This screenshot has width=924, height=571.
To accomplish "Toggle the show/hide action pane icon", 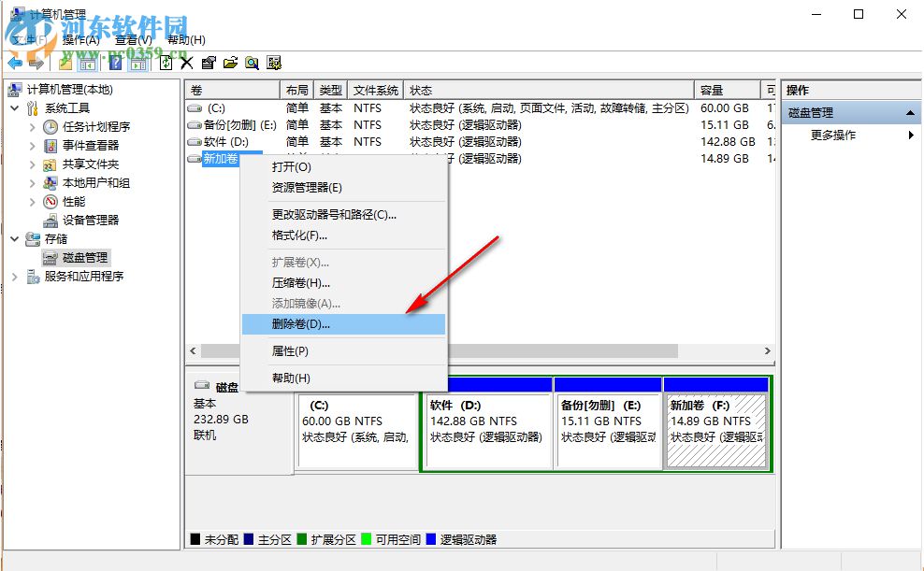I will (x=138, y=63).
